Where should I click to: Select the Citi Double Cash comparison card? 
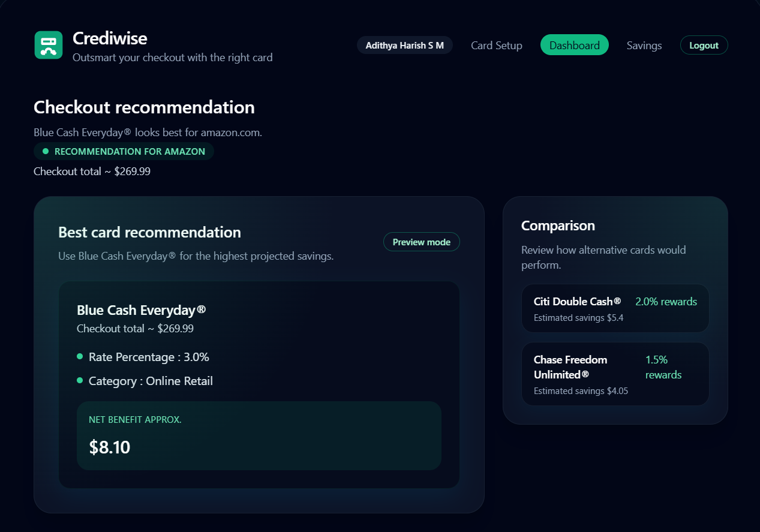[x=615, y=308]
